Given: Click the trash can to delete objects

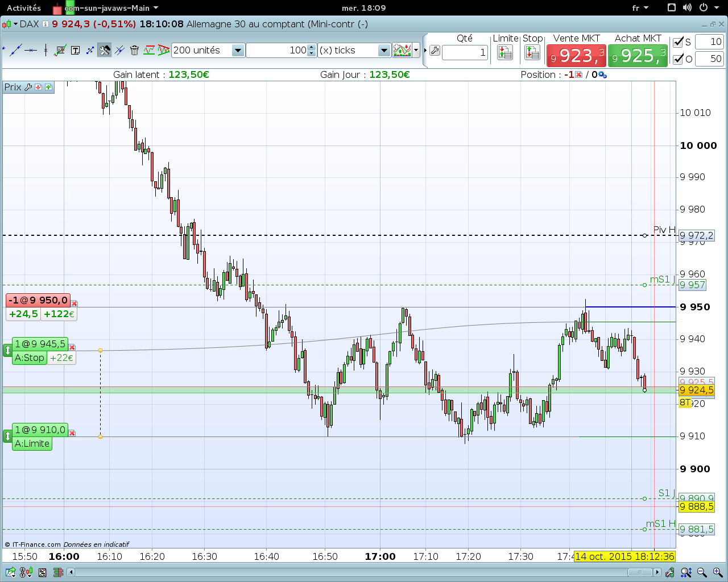Looking at the screenshot, I should (134, 50).
